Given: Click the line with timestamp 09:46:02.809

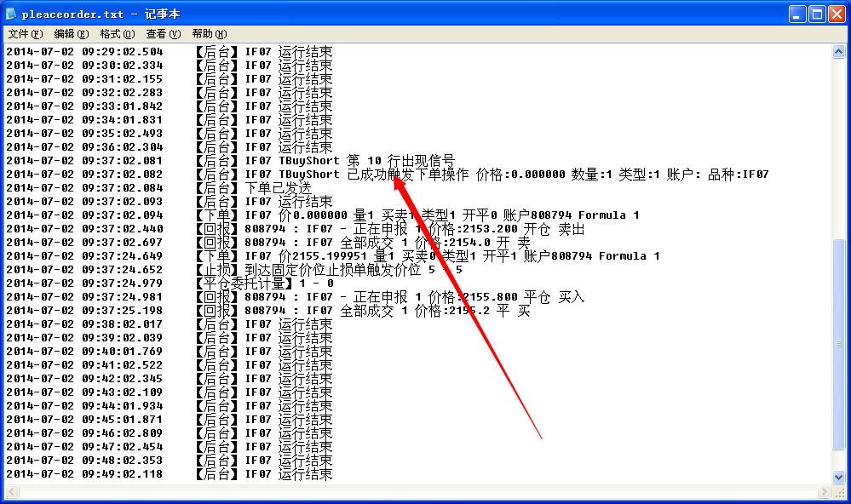Looking at the screenshot, I should (x=170, y=433).
